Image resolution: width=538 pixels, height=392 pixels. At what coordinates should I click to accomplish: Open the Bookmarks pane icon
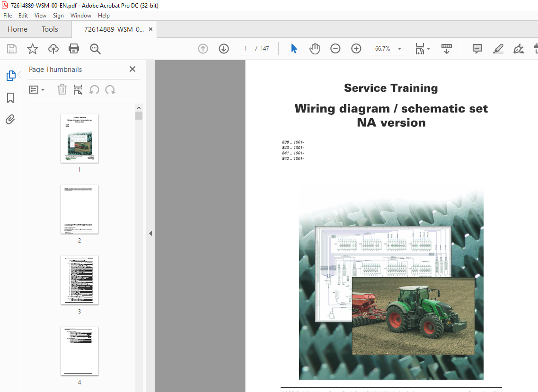[x=10, y=98]
